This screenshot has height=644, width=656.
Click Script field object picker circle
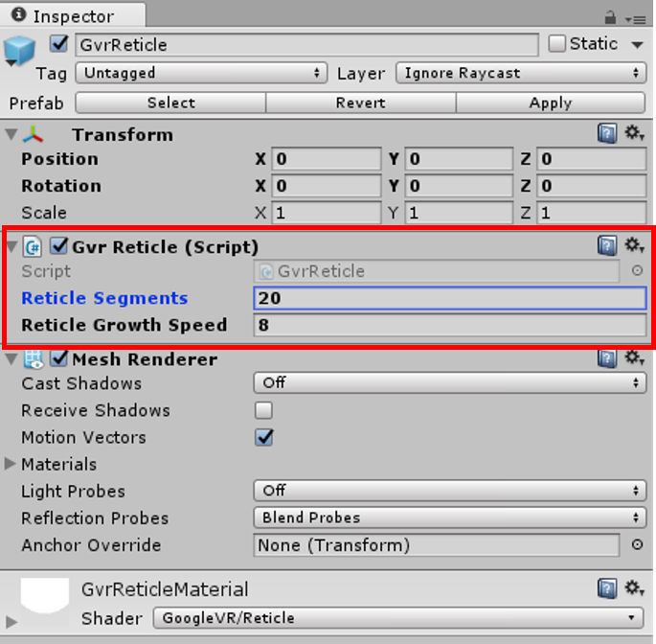(637, 270)
